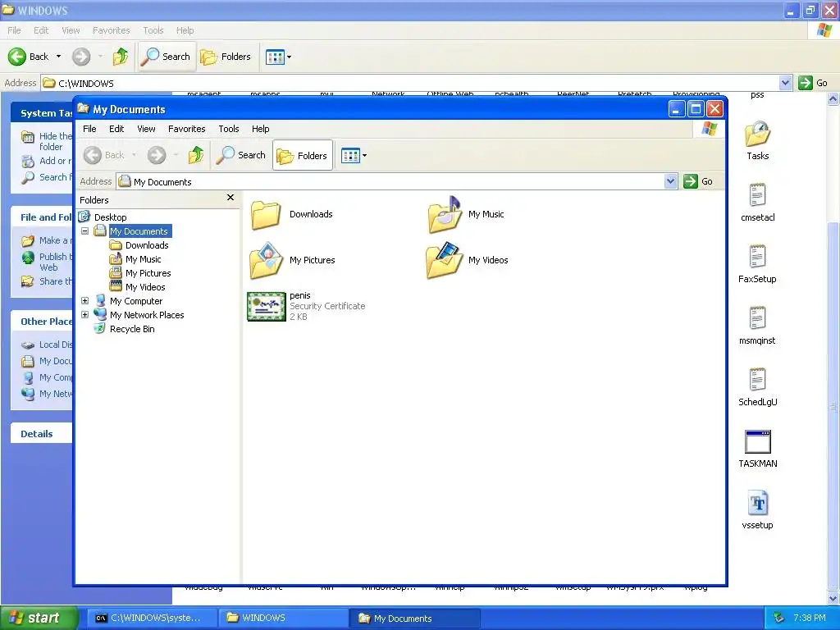Select My Computer in the folder tree
The image size is (840, 630).
(136, 301)
